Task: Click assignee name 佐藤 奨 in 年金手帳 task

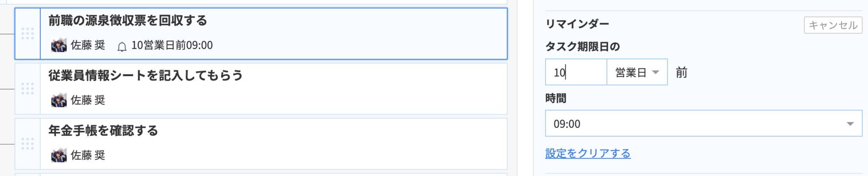Action: click(x=88, y=155)
